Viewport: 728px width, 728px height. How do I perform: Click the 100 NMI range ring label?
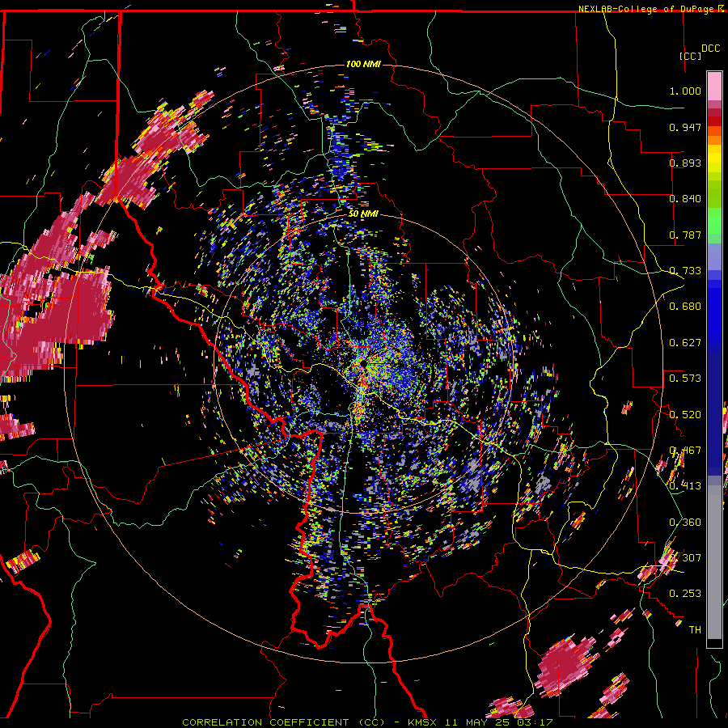363,64
